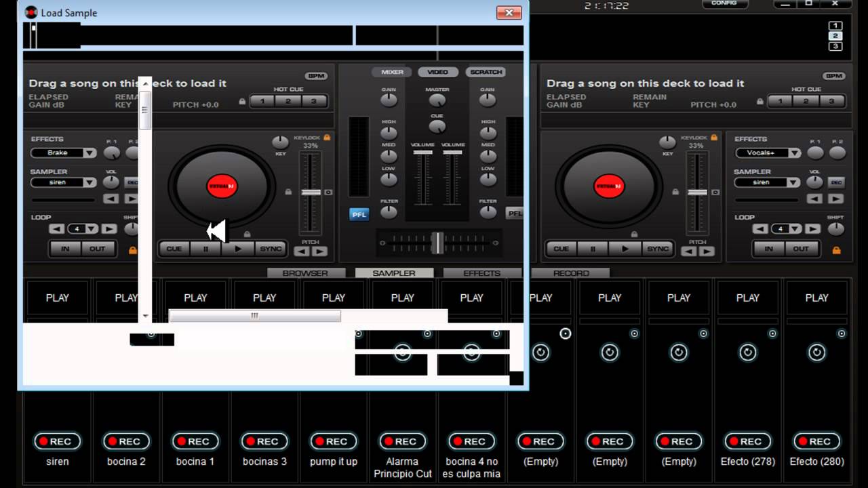
Task: Click the right deck effect P.1 knob
Action: tap(815, 153)
